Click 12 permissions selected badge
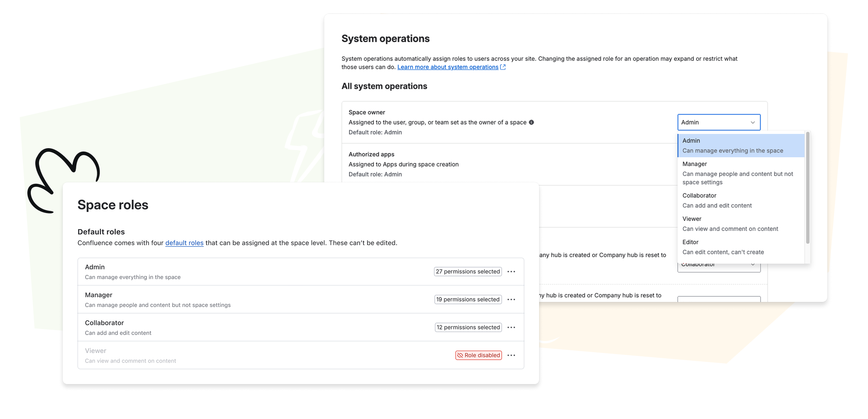 pos(468,327)
